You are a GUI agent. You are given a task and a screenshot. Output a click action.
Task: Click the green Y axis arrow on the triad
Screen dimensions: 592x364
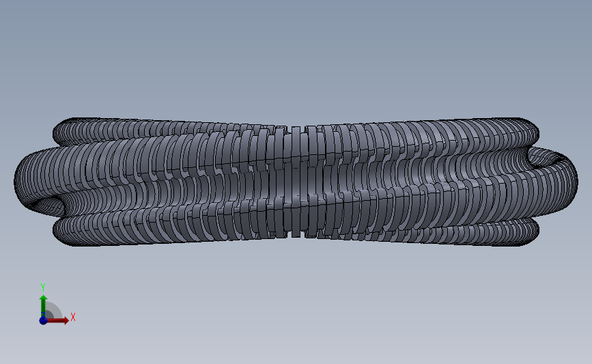tap(44, 306)
